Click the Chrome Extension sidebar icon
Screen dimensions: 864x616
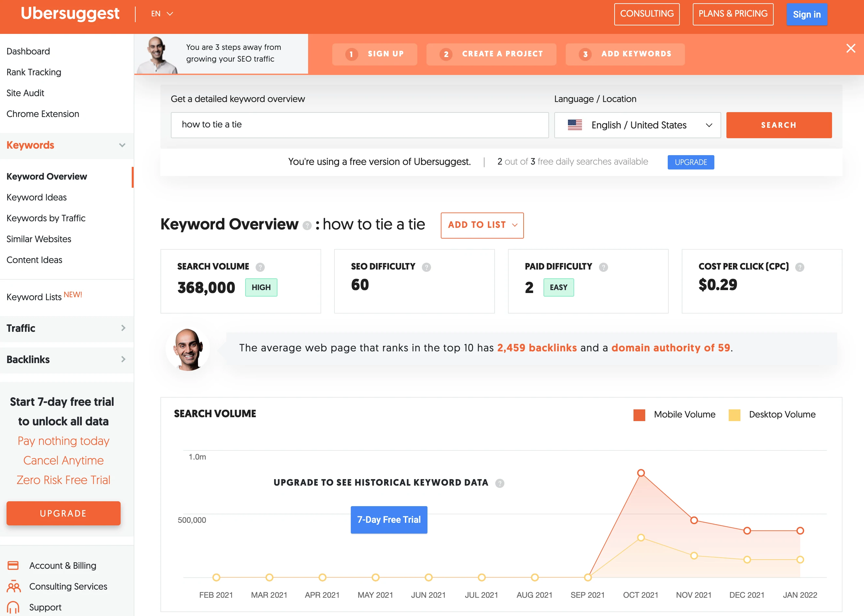43,113
